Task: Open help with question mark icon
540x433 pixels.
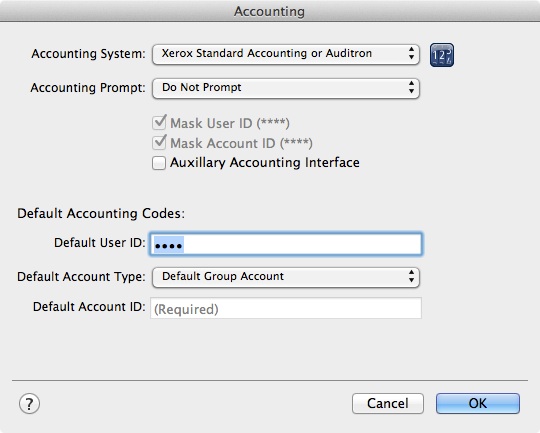Action: click(x=29, y=403)
